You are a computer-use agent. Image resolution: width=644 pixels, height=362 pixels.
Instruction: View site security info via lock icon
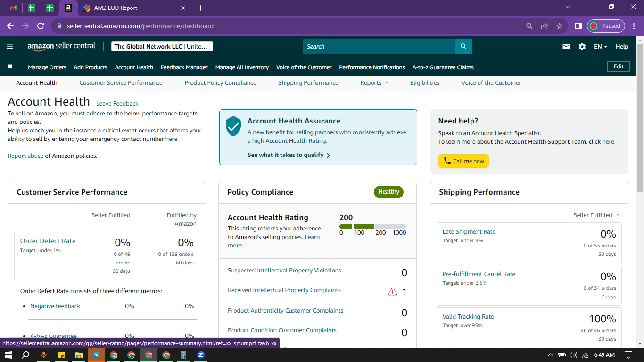click(x=59, y=26)
